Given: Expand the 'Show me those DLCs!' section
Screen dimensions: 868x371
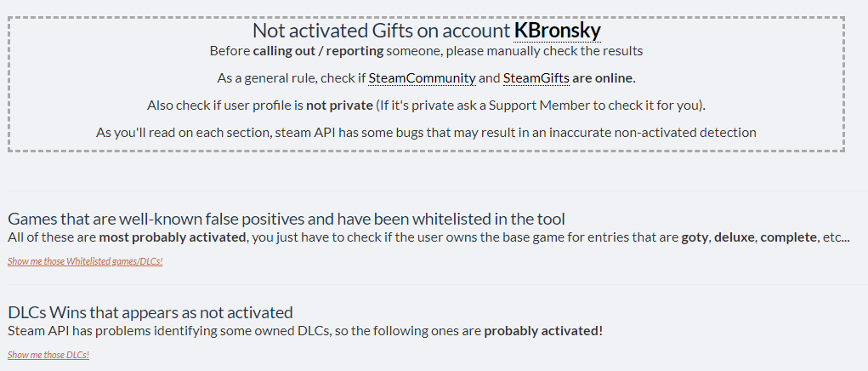Looking at the screenshot, I should tap(48, 355).
